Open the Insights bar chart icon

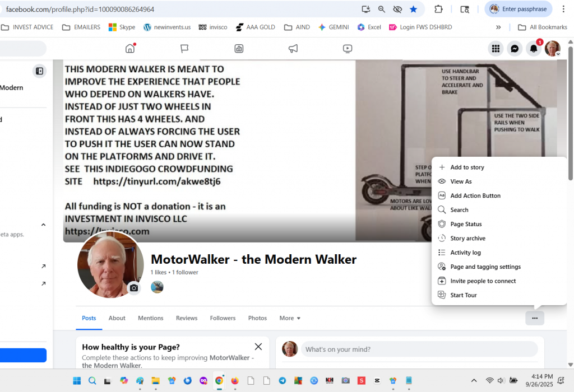[x=239, y=49]
